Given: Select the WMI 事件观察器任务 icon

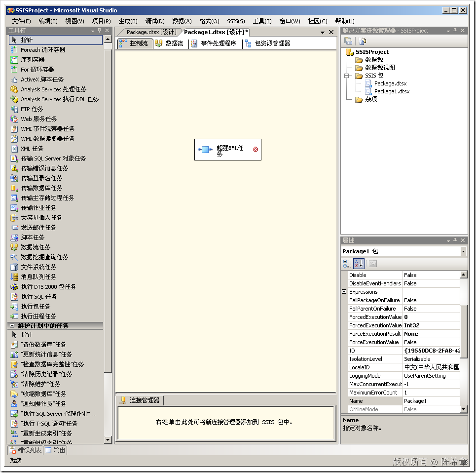Looking at the screenshot, I should pos(14,128).
